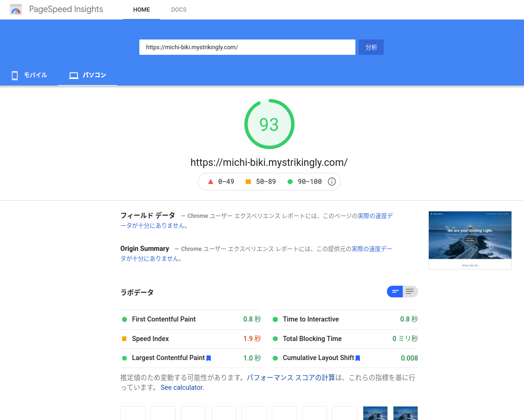This screenshot has height=420, width=524.
Task: Click bookmark icon beside Largest Contentful Paint
Action: tap(209, 358)
